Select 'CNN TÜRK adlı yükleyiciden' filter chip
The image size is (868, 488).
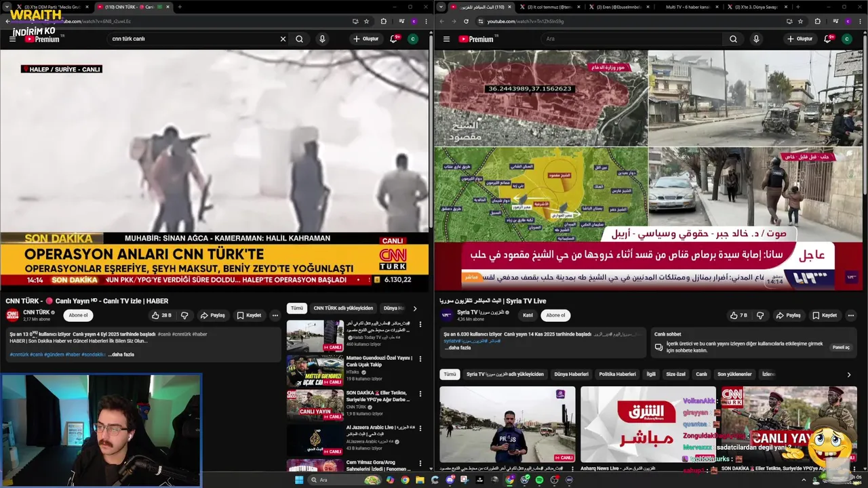[343, 308]
